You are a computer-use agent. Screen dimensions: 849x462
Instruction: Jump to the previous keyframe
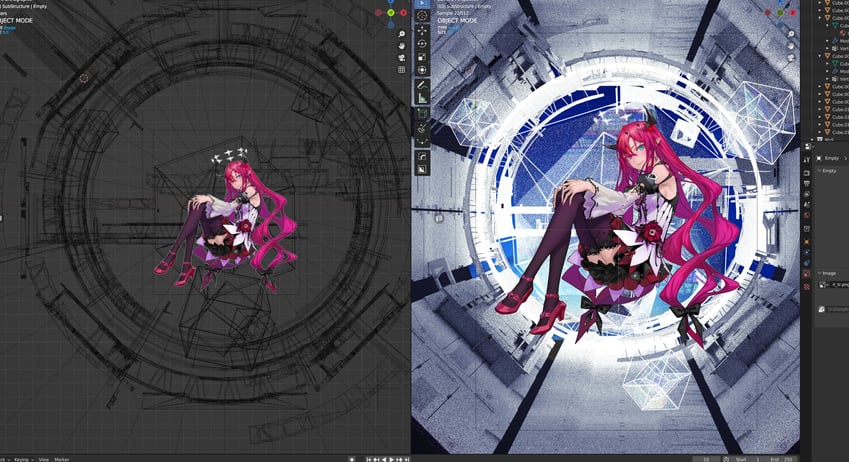pos(376,459)
